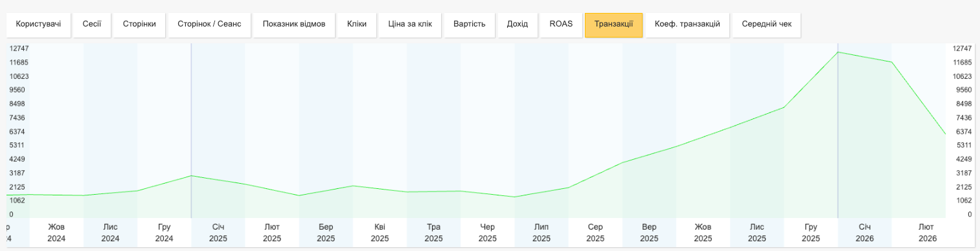Select the Сесії metric tab

[x=91, y=25]
